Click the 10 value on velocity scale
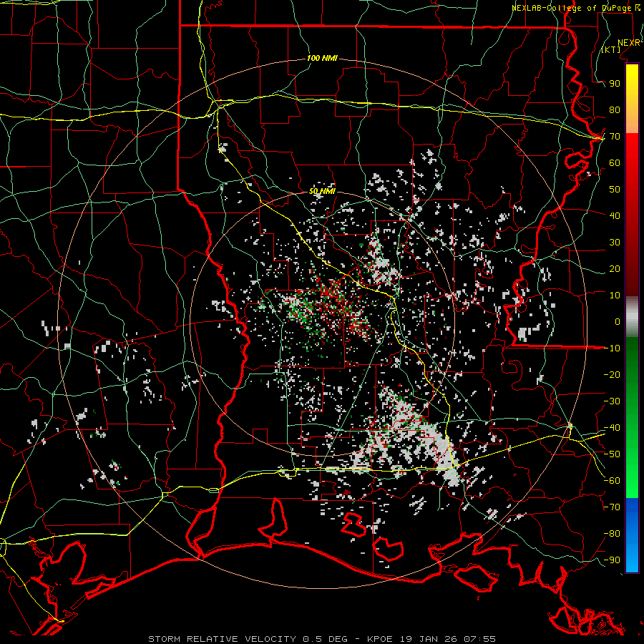The height and width of the screenshot is (644, 644). (x=615, y=296)
